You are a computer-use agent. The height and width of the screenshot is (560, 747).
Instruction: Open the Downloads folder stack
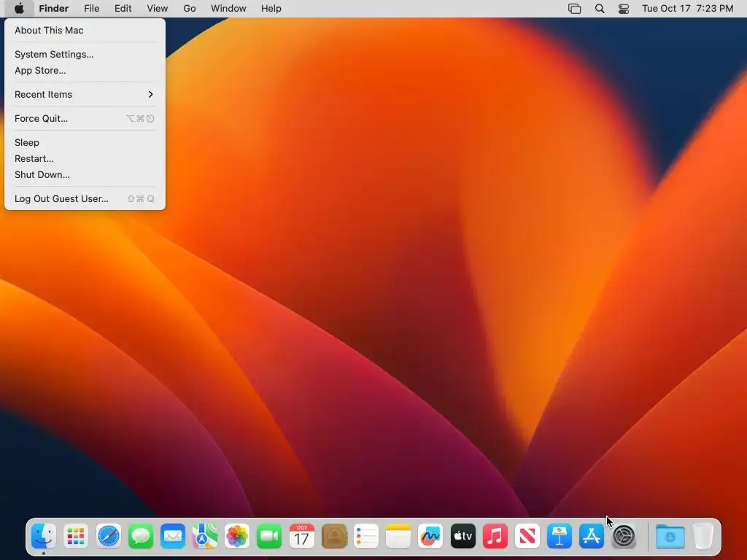670,536
